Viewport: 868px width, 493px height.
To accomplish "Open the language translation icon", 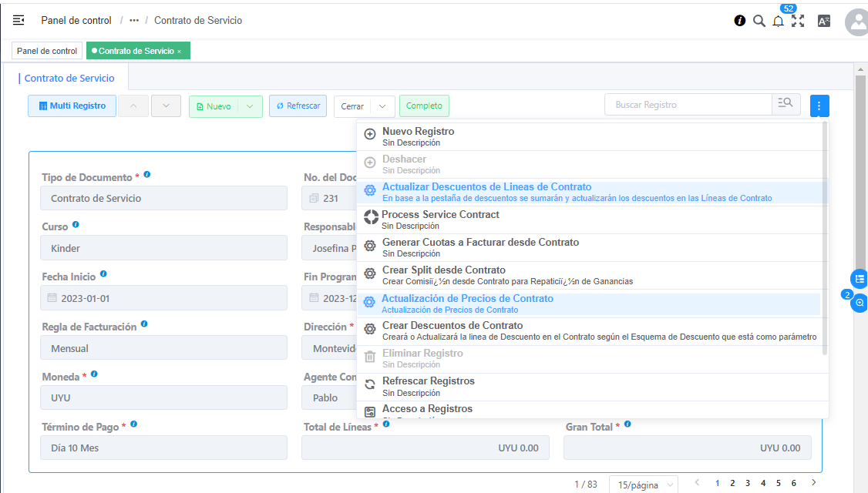I will coord(823,22).
